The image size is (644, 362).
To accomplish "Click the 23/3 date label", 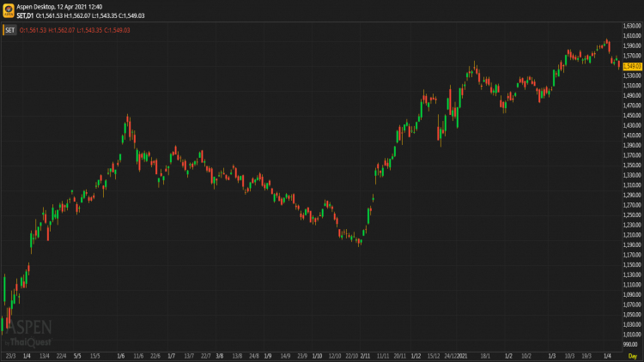I will tap(10, 356).
